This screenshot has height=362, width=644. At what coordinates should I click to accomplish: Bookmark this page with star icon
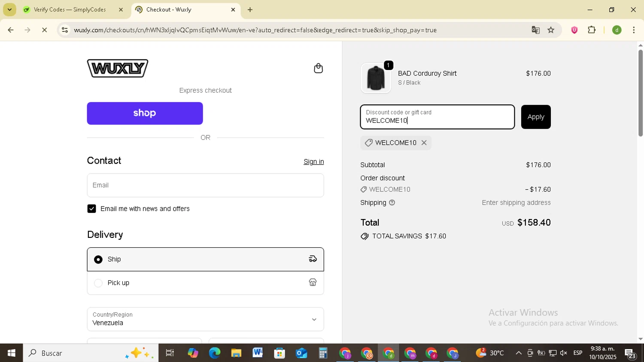click(551, 30)
